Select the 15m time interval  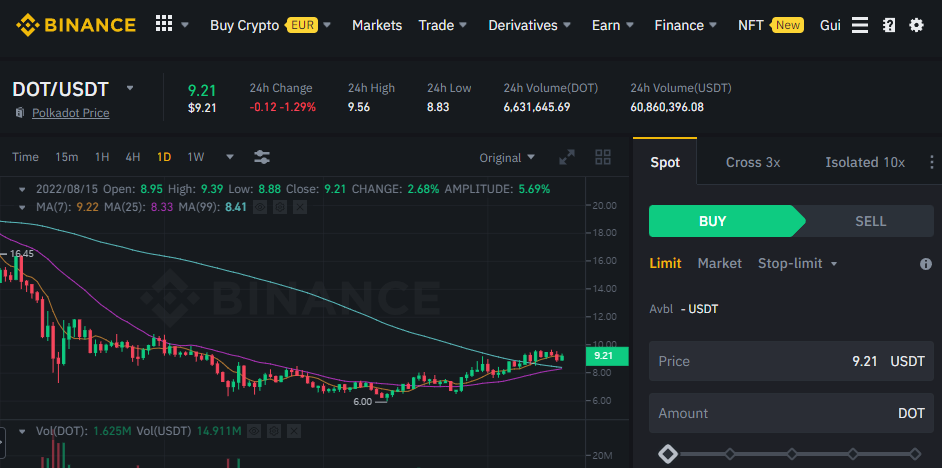click(67, 157)
